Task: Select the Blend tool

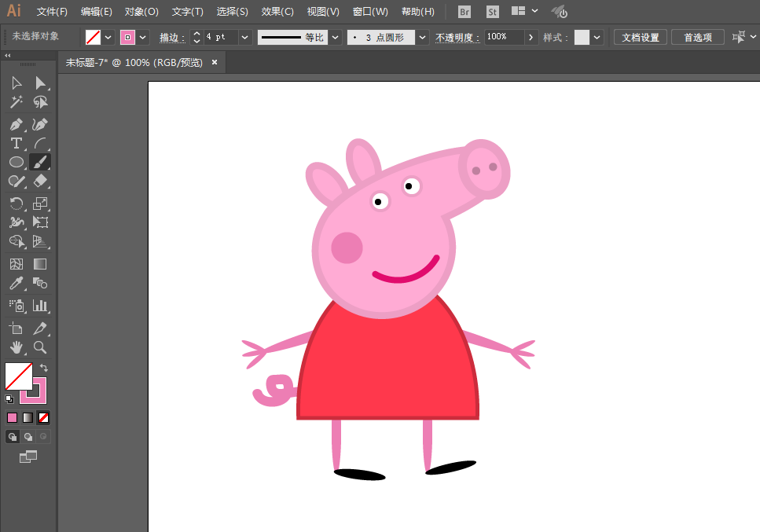Action: tap(40, 283)
